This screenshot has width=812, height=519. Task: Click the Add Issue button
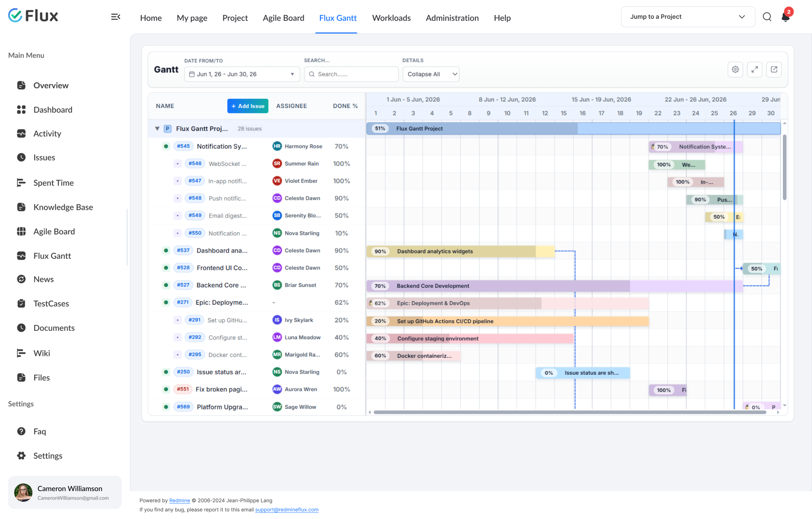[247, 106]
